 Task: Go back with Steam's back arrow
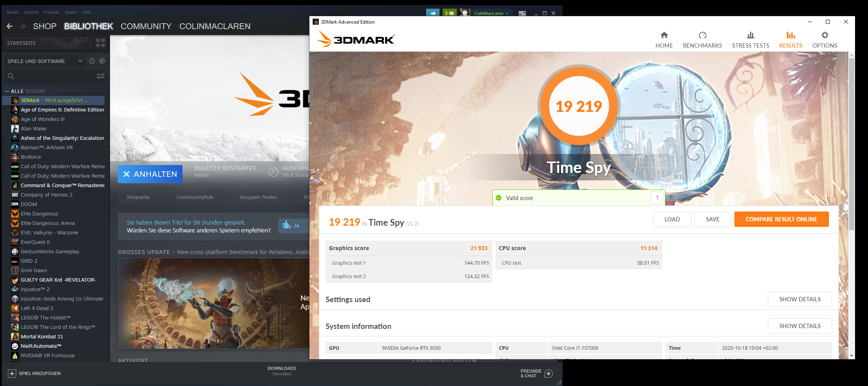tap(10, 26)
